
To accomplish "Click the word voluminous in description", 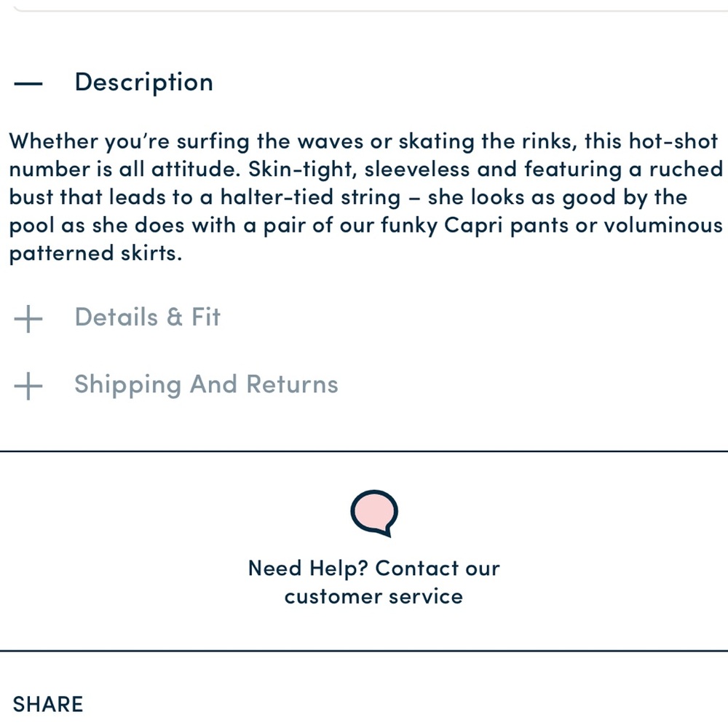I will [x=663, y=226].
